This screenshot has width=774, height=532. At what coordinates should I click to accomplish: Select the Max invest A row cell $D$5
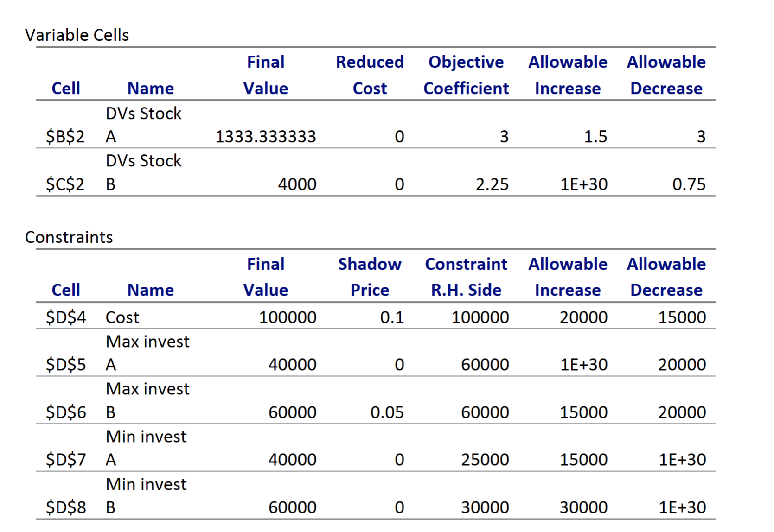pos(65,364)
